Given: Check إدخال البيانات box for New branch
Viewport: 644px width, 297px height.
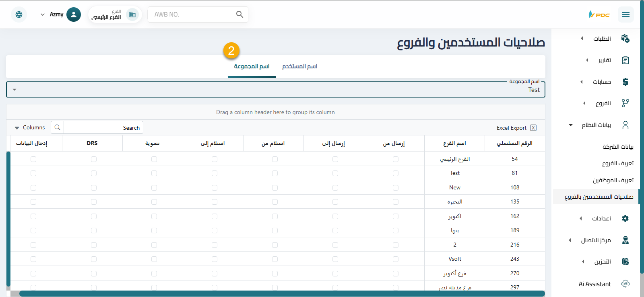Looking at the screenshot, I should 33,188.
